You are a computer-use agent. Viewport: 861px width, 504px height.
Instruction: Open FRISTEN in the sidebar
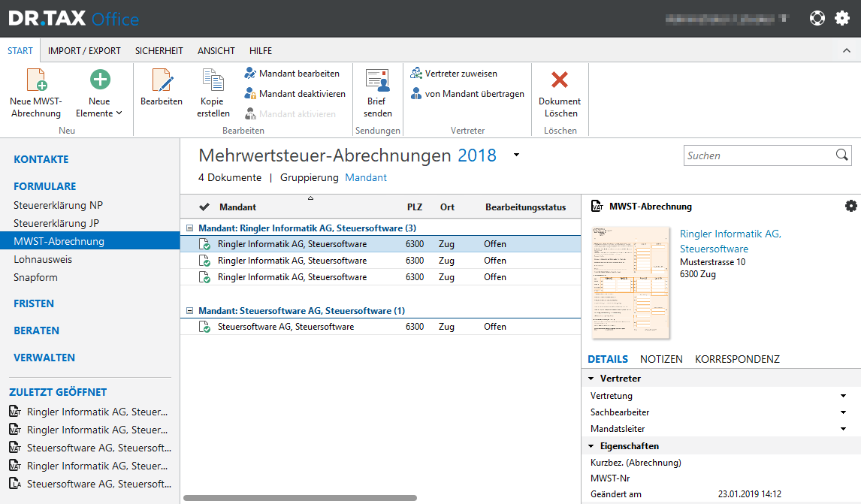34,303
